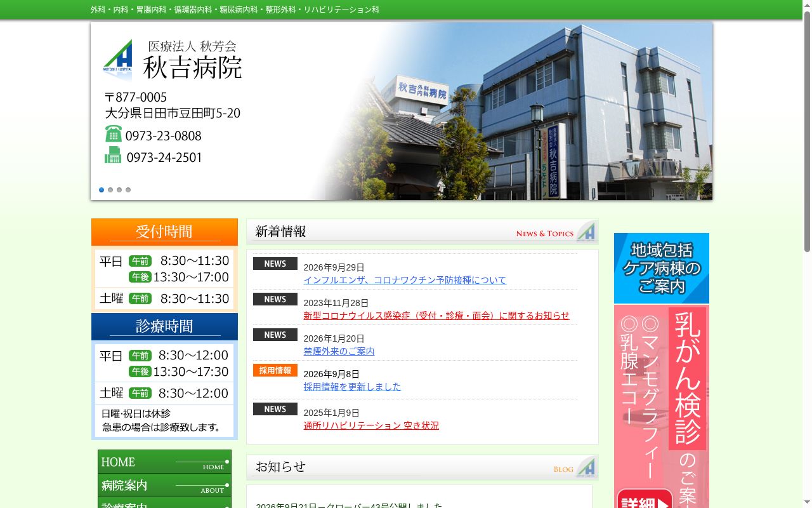Select the fourth slideshow dot
Image resolution: width=812 pixels, height=508 pixels.
tap(128, 190)
